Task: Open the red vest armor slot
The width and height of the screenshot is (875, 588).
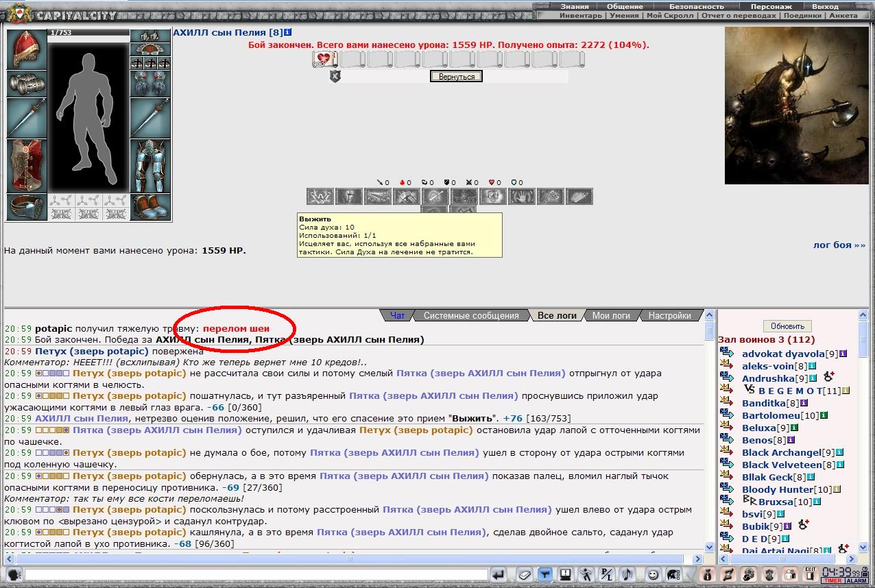Action: tap(27, 166)
